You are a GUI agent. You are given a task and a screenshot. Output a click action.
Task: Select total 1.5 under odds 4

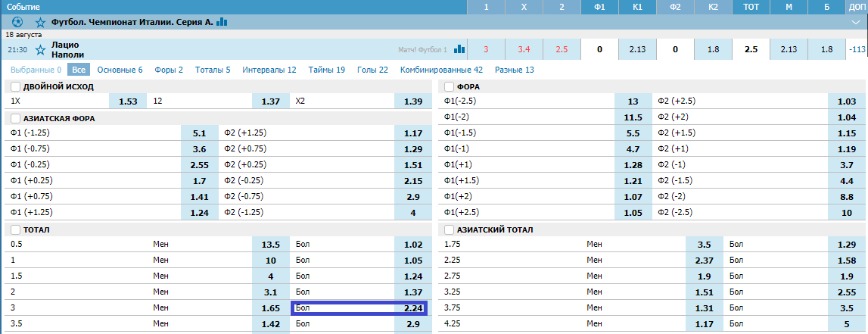click(271, 276)
